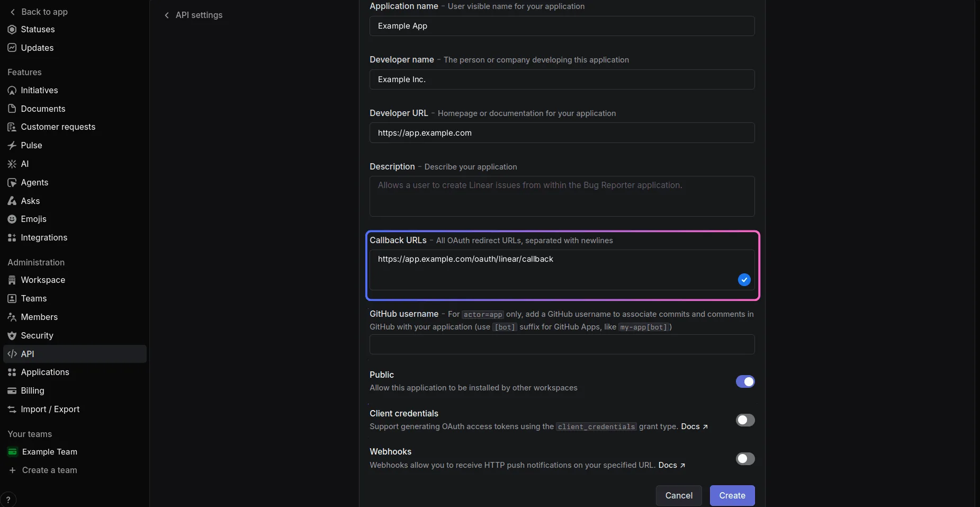Disable the Public application toggle
The height and width of the screenshot is (507, 980).
pos(745,381)
